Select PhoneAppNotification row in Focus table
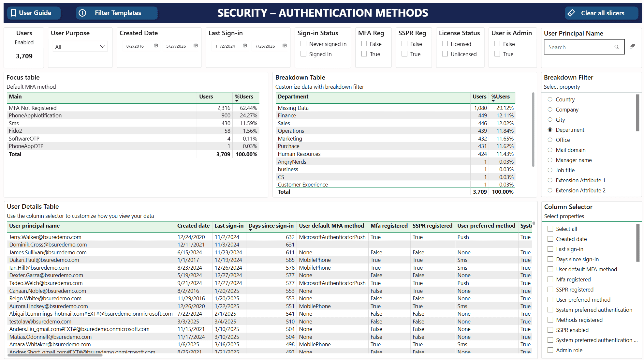This screenshot has height=360, width=644. (x=133, y=115)
